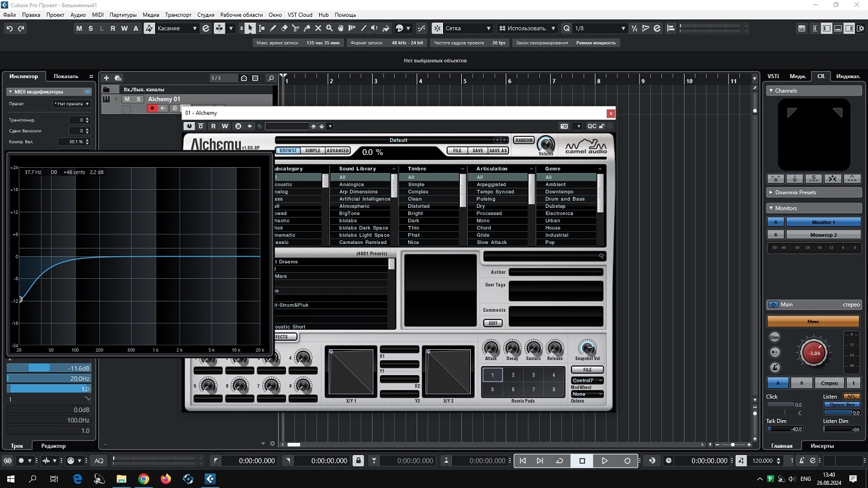Click the Redo arrow in the toolbar

click(x=21, y=28)
